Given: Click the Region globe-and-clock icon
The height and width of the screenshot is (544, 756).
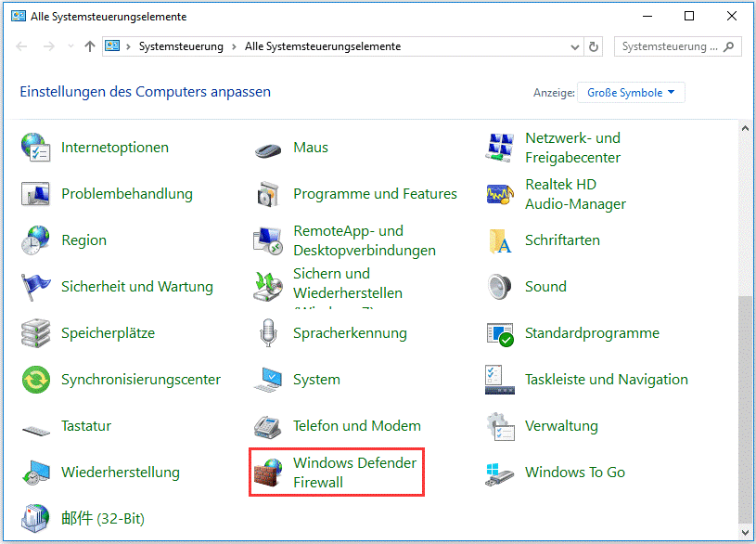Looking at the screenshot, I should tap(35, 240).
